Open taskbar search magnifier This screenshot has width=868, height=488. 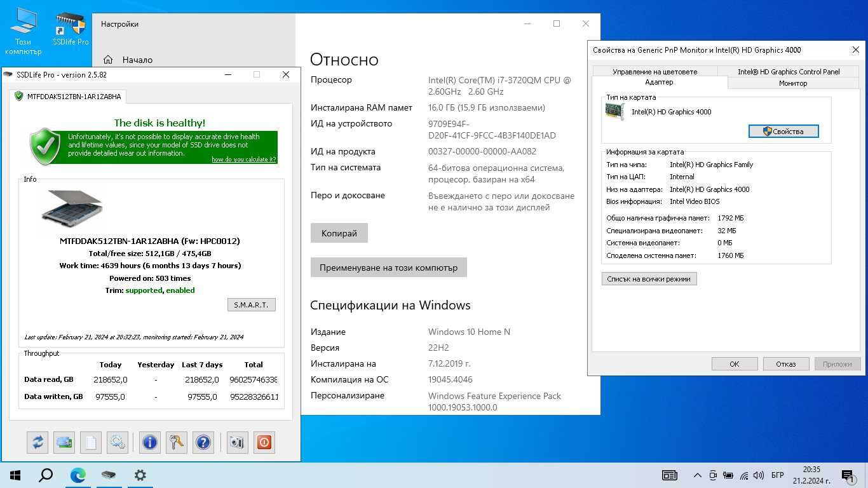[46, 475]
